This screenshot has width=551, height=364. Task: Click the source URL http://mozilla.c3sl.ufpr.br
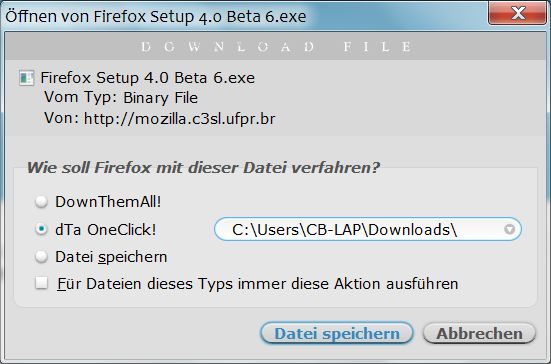click(x=180, y=119)
